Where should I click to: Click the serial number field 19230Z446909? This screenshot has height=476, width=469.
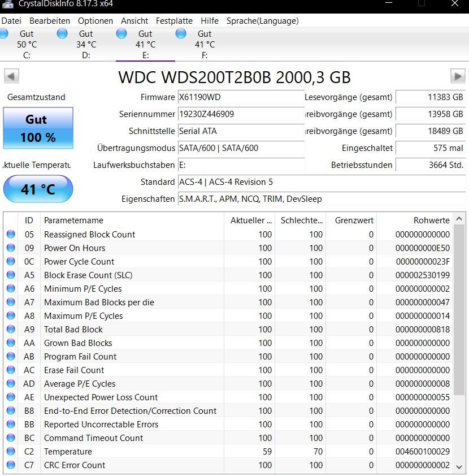pyautogui.click(x=241, y=114)
